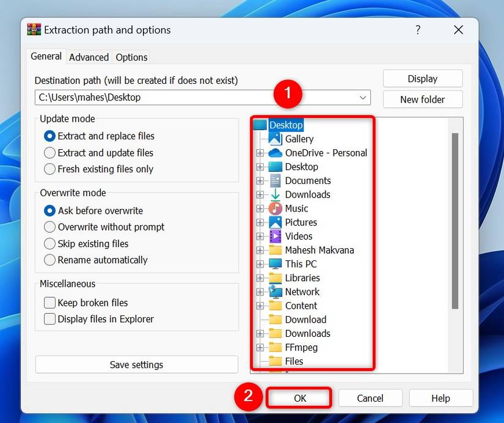The image size is (504, 423).
Task: Select the Gallery icon
Action: (x=276, y=139)
